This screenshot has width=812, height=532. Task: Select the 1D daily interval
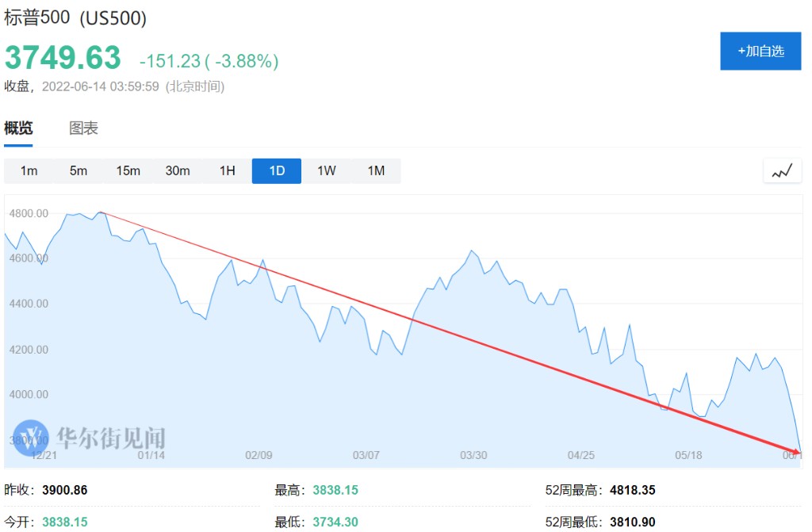(x=277, y=170)
